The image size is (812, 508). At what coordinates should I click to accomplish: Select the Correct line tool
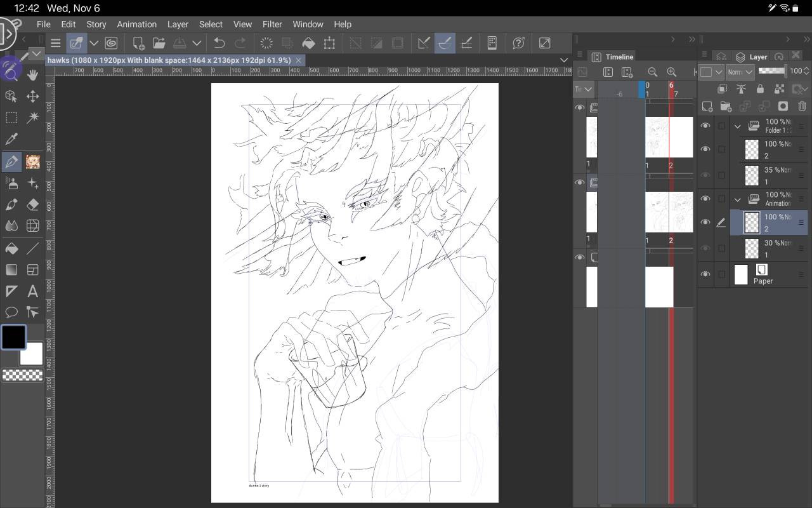point(32,312)
